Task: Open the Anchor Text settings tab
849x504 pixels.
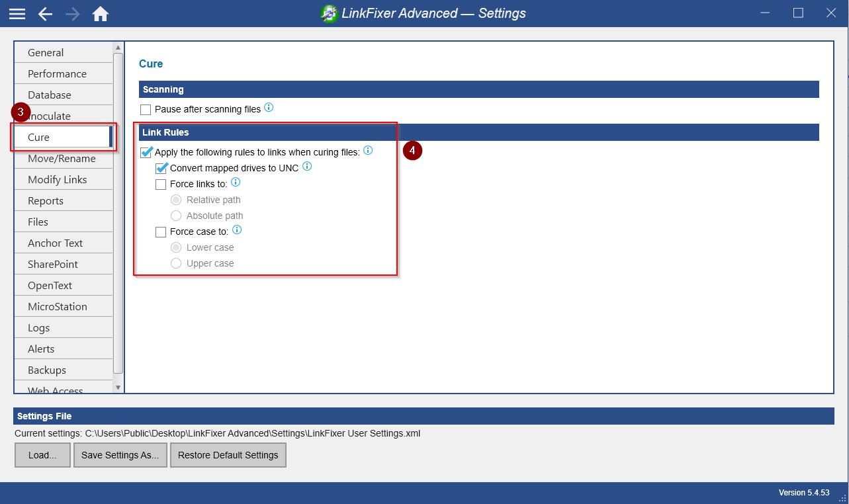Action: point(64,243)
